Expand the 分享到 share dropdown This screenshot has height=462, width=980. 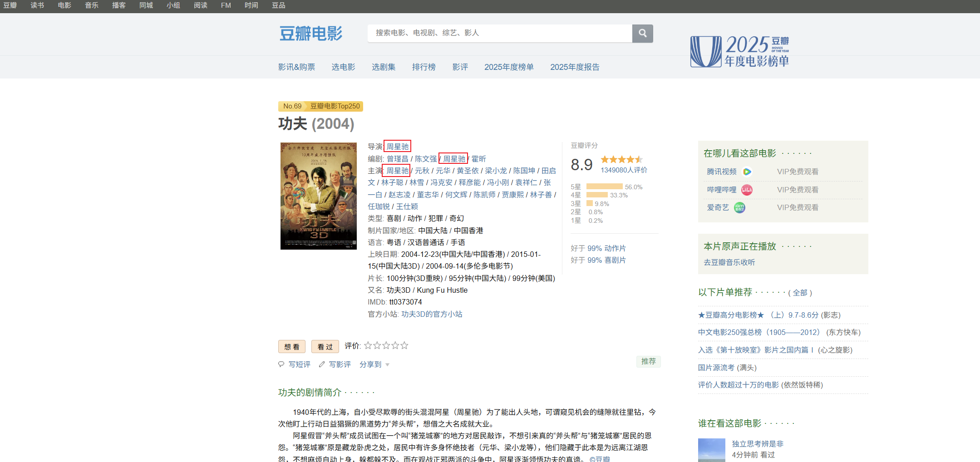(374, 364)
